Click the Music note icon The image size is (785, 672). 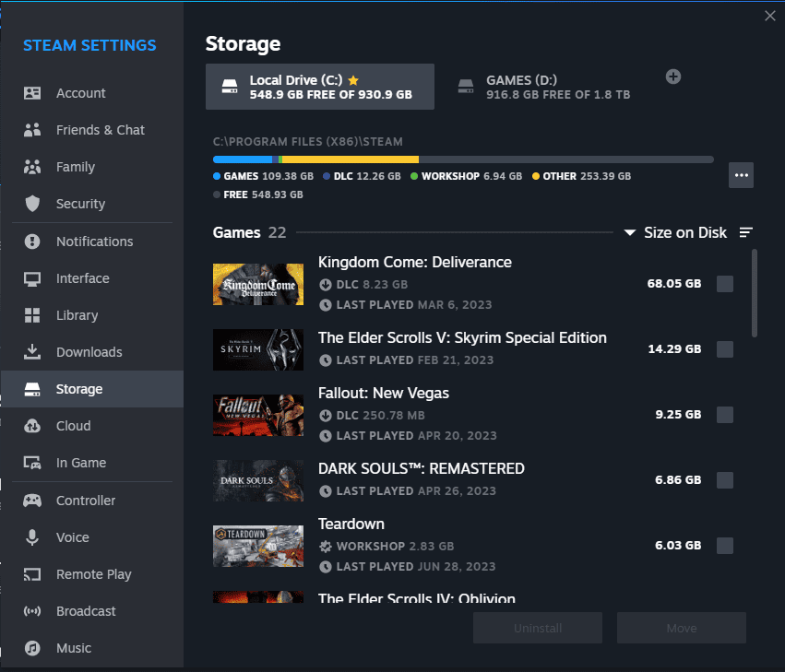[32, 648]
